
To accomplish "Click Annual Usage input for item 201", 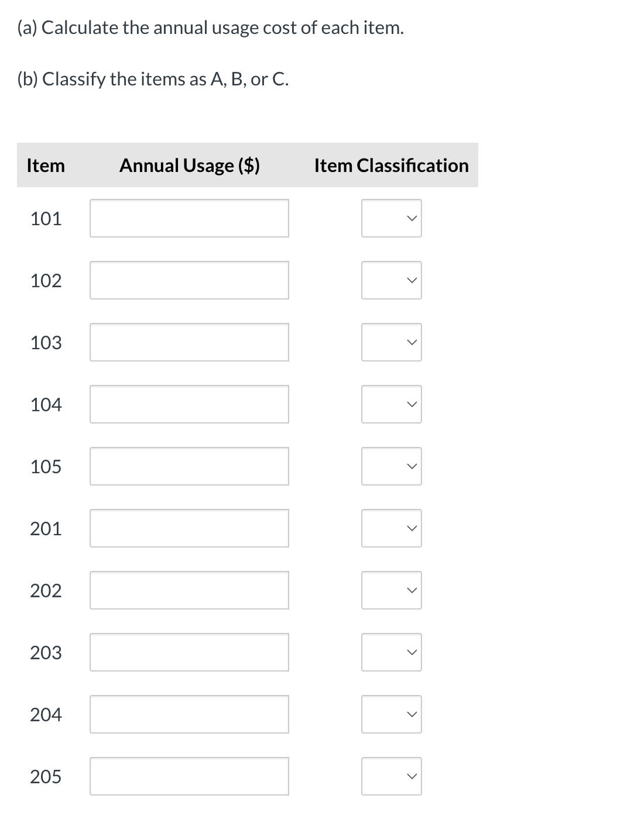I will click(189, 528).
